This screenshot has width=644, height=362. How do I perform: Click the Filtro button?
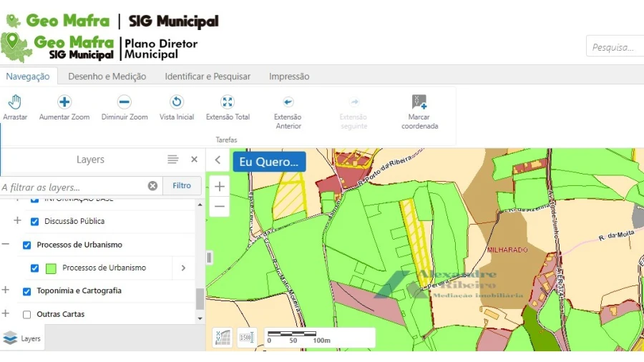point(182,185)
